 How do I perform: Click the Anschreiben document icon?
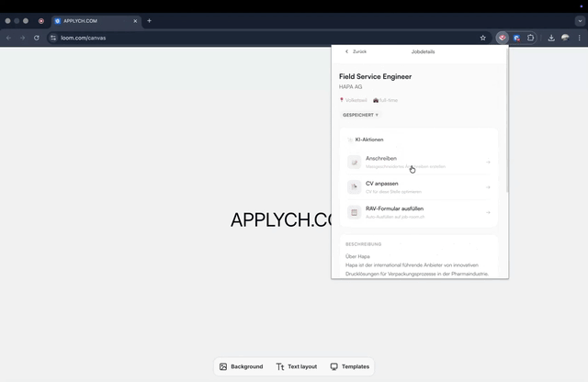[354, 163]
